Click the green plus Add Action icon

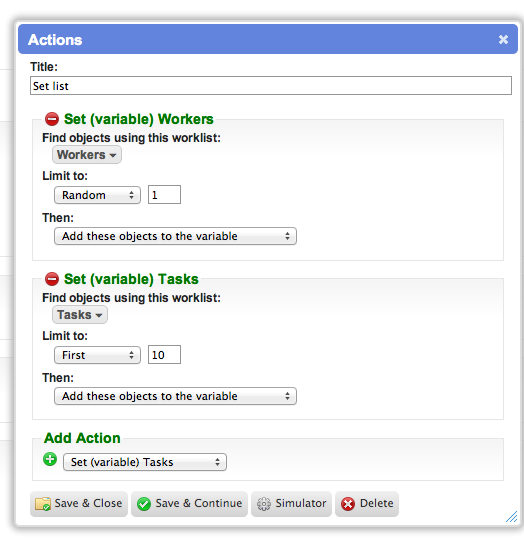click(x=50, y=459)
